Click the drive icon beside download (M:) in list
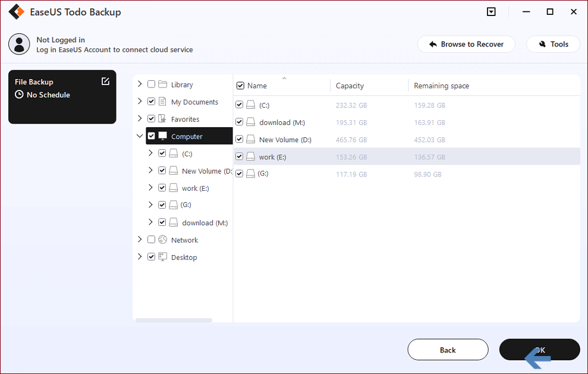The width and height of the screenshot is (588, 374). [250, 122]
